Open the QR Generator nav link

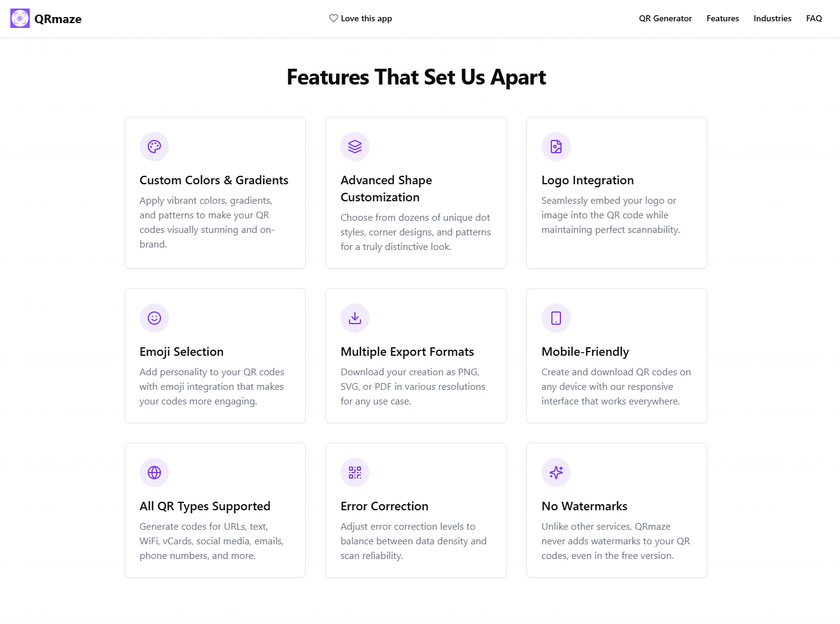tap(666, 18)
